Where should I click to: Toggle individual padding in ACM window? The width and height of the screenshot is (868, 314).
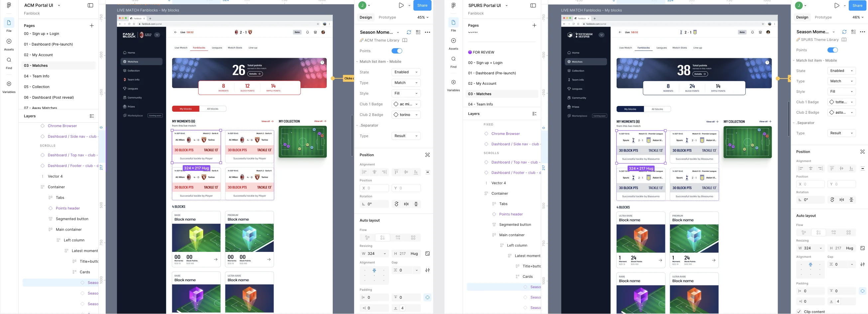tap(427, 297)
